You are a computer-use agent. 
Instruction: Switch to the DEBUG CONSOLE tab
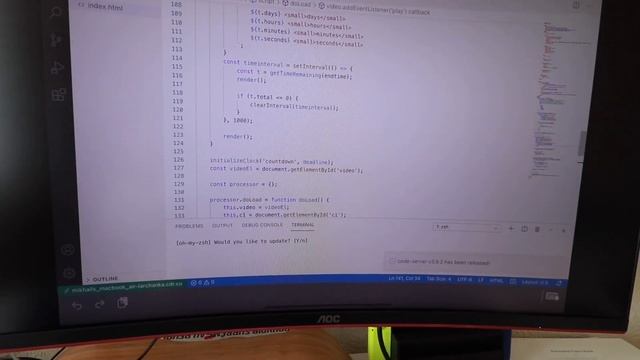tap(262, 225)
